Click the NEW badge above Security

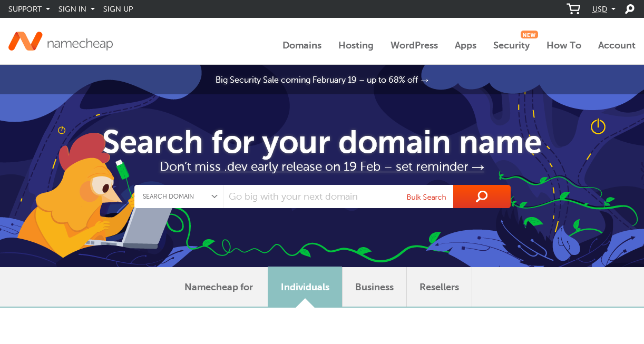tap(529, 35)
